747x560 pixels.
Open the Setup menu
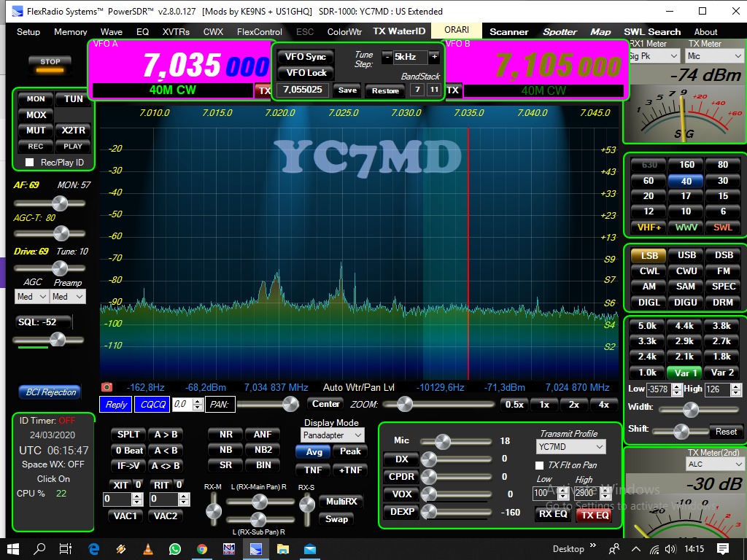point(28,32)
